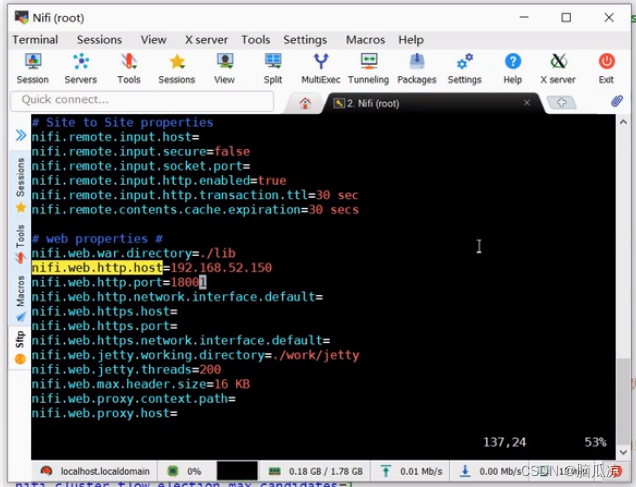The height and width of the screenshot is (487, 636).
Task: Click the nifi.remote.input.http.enabled=true line
Action: point(159,180)
